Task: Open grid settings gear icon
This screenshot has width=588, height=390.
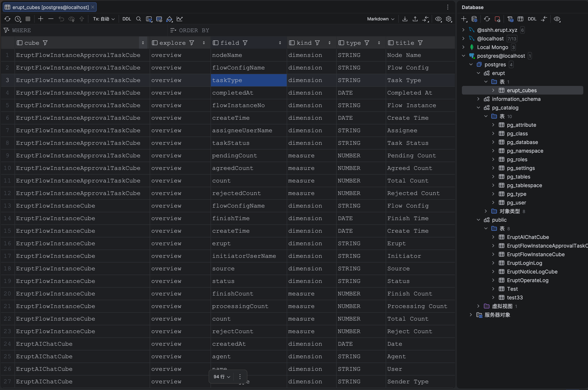Action: point(449,19)
